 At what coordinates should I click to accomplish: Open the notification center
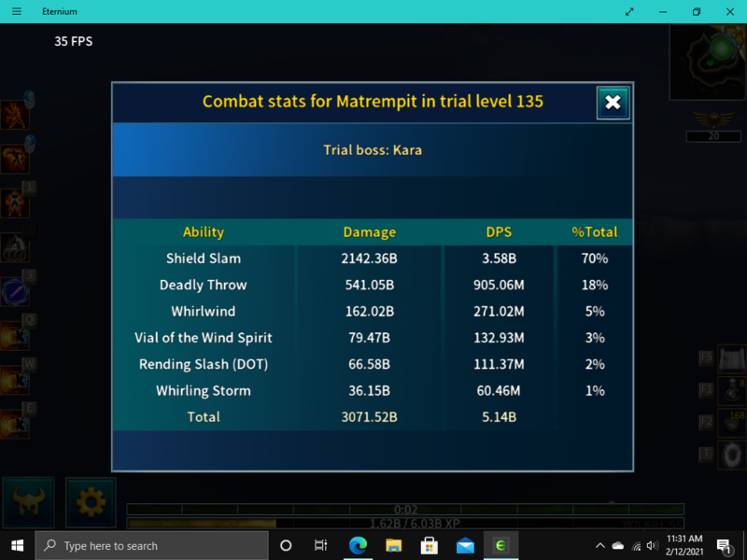pos(724,546)
